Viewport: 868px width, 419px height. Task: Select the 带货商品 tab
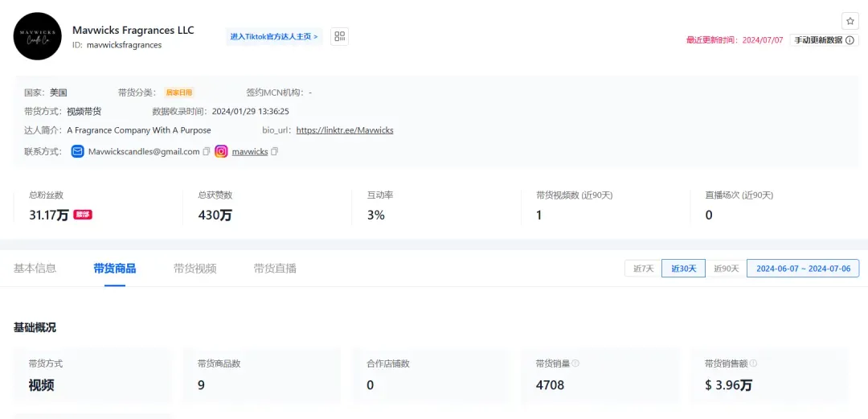[115, 269]
